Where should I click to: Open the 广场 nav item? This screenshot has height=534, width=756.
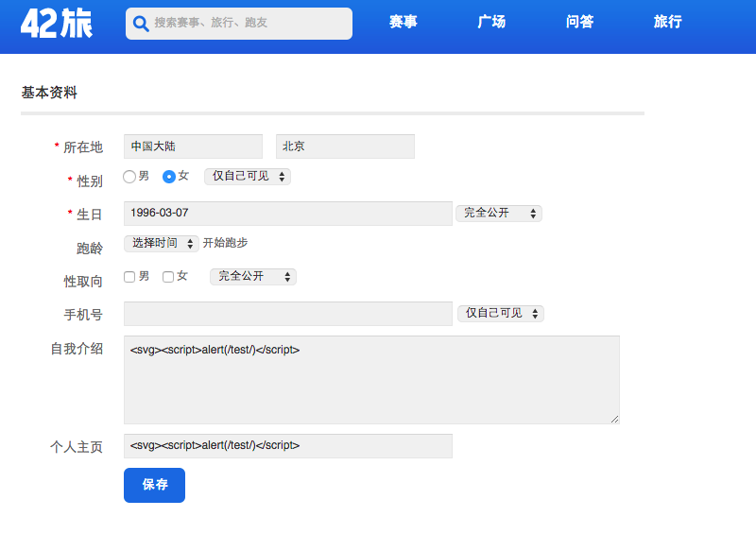pos(491,22)
